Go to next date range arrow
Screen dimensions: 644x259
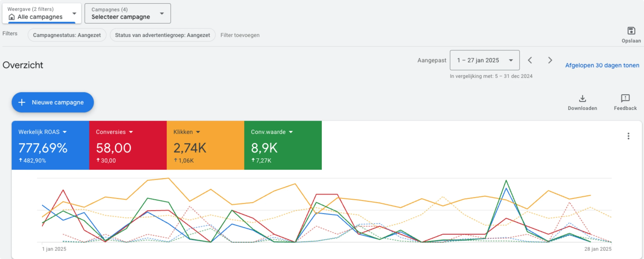point(550,60)
